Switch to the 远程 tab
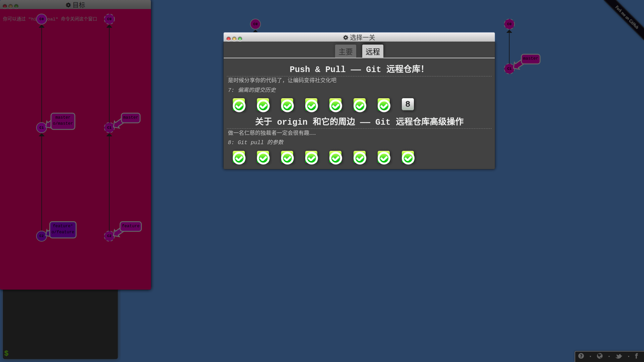Image resolution: width=644 pixels, height=362 pixels. 373,51
